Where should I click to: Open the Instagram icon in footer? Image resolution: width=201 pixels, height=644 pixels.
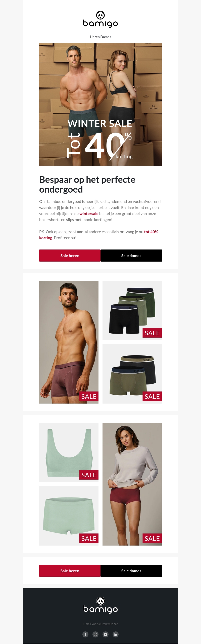click(x=95, y=634)
